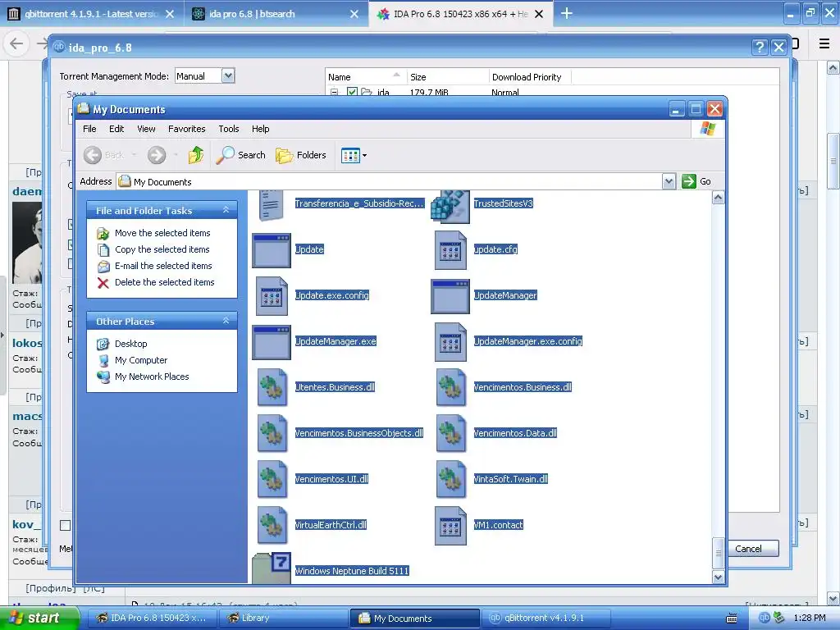The image size is (840, 630).
Task: Click the Folders toolbar button
Action: coord(300,155)
